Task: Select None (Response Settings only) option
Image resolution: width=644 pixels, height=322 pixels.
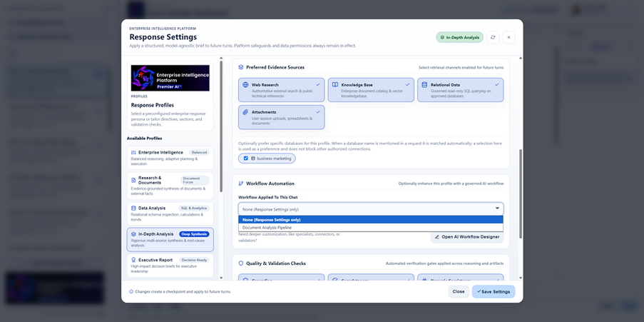Action: [371, 220]
